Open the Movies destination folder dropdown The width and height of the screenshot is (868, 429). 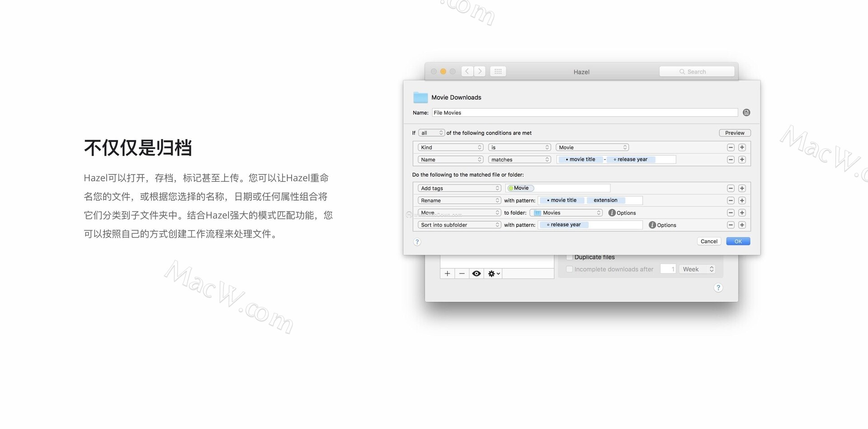click(567, 212)
